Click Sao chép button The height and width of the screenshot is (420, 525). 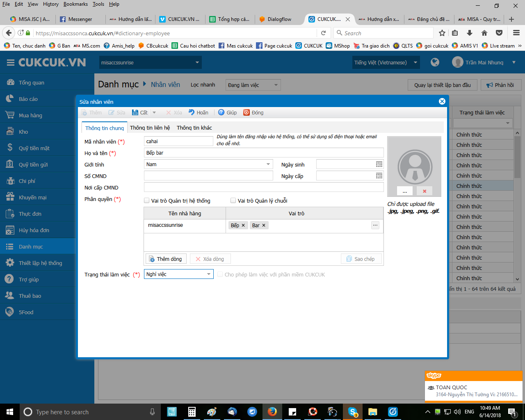[361, 259]
